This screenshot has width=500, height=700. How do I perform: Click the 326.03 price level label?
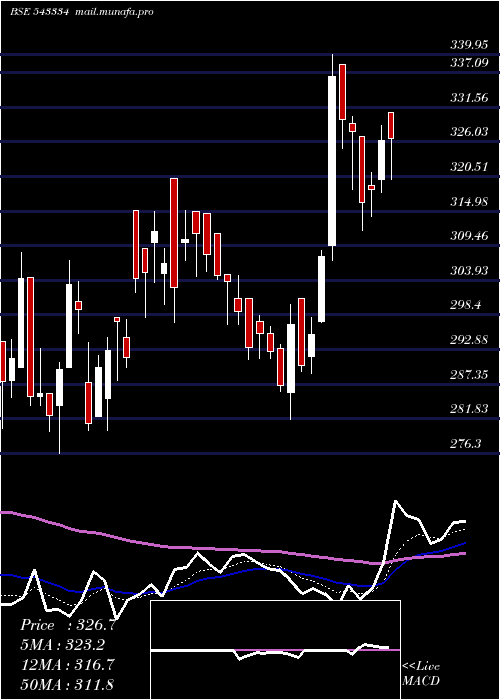coord(469,133)
